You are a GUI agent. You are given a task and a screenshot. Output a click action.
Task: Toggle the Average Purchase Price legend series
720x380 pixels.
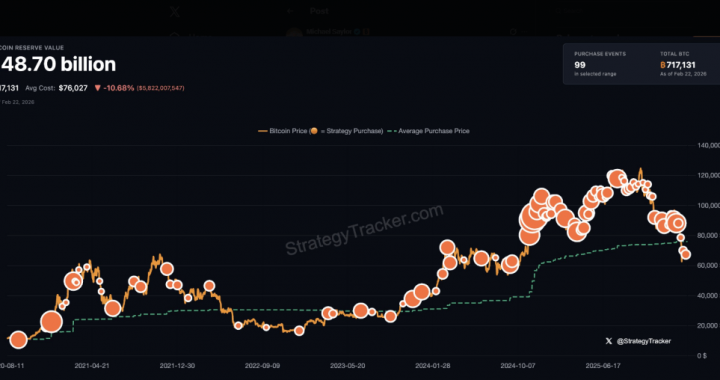[x=428, y=131]
